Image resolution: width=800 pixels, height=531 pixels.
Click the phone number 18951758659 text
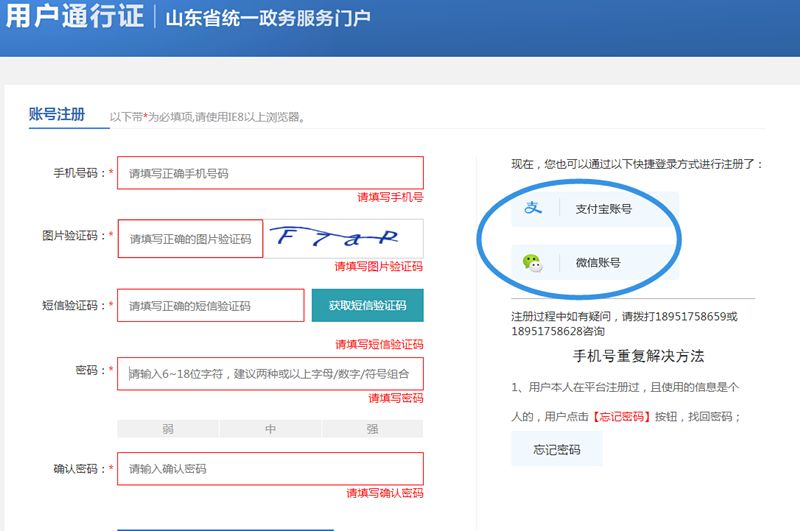690,316
